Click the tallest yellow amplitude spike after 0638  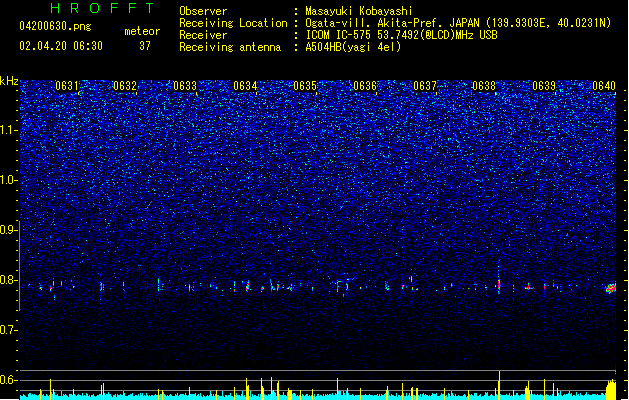499,385
